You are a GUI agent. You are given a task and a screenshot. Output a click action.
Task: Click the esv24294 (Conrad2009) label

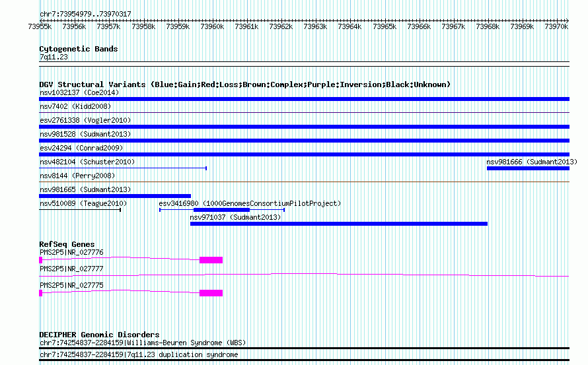(x=81, y=148)
